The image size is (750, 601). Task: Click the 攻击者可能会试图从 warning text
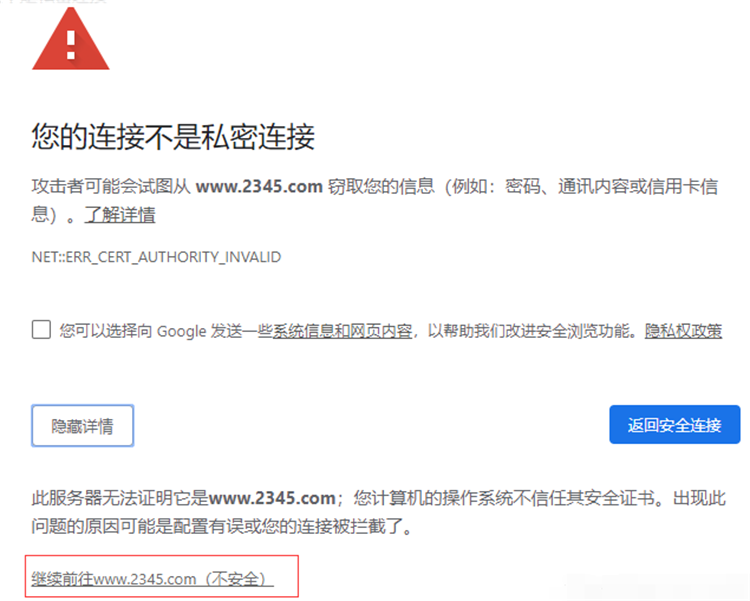tap(111, 186)
